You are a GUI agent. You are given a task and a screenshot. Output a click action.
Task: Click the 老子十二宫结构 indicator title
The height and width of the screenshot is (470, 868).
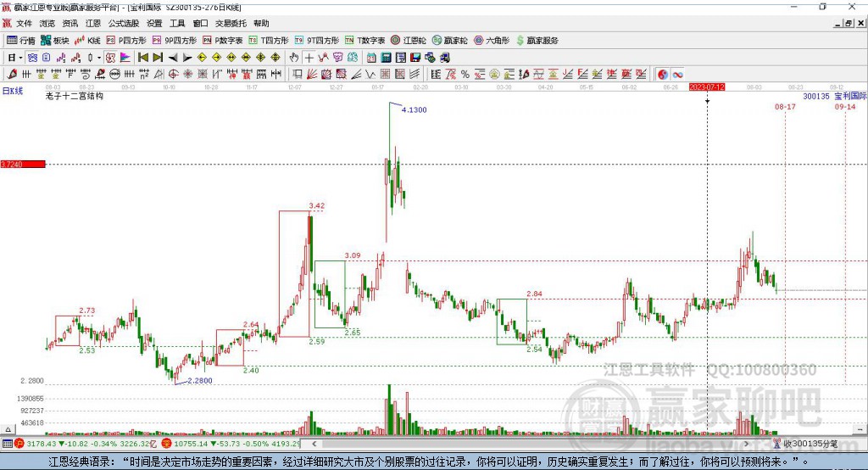(75, 96)
